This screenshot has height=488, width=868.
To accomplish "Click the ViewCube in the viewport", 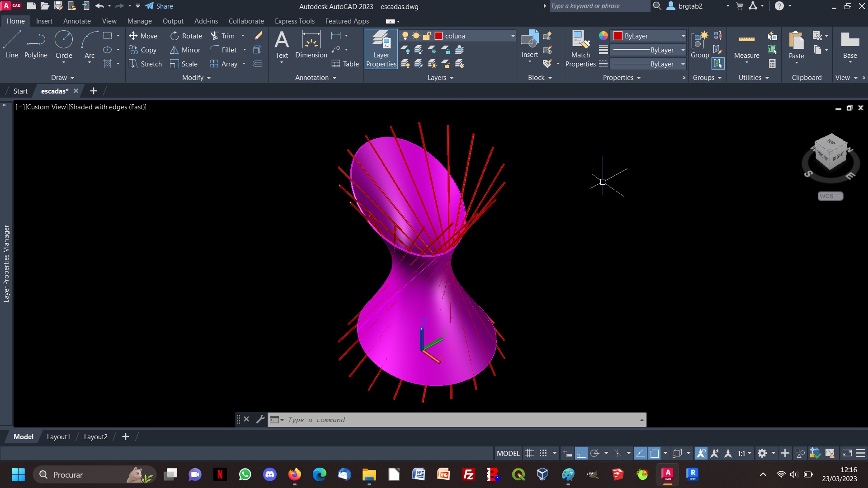I will pyautogui.click(x=831, y=152).
